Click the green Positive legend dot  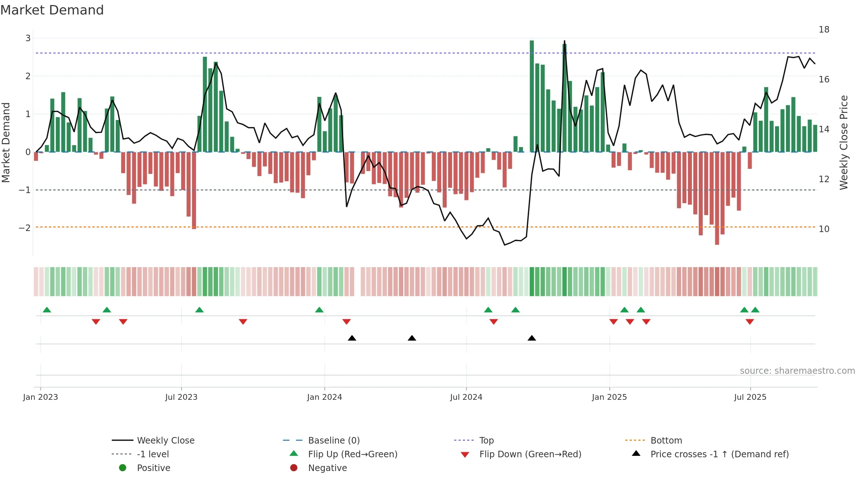tap(123, 468)
